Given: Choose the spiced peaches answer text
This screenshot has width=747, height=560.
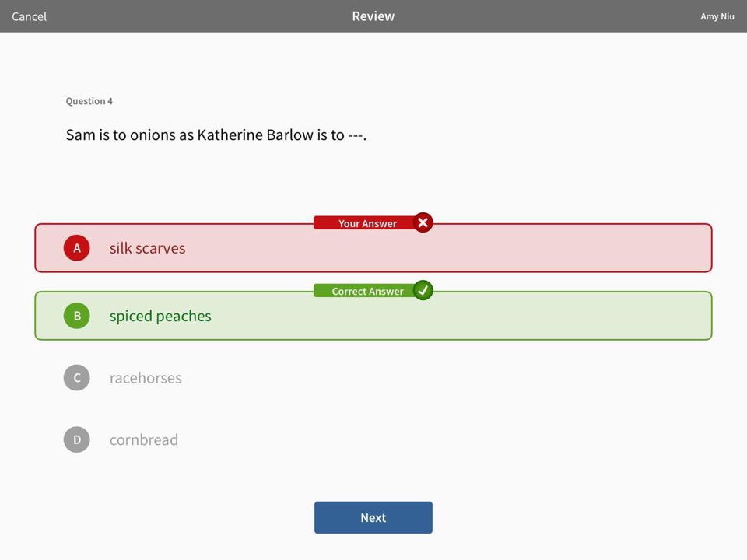Looking at the screenshot, I should point(160,317).
